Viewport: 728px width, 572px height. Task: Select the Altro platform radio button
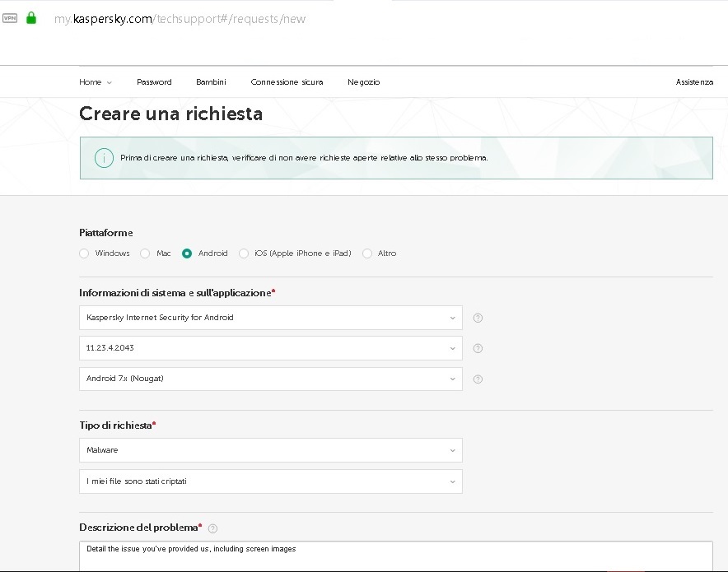367,253
